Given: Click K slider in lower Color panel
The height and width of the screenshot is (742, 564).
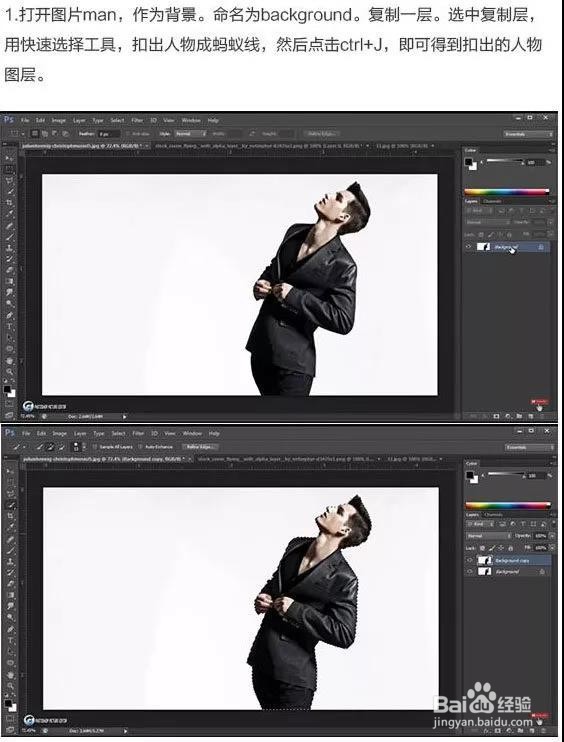Looking at the screenshot, I should [506, 474].
